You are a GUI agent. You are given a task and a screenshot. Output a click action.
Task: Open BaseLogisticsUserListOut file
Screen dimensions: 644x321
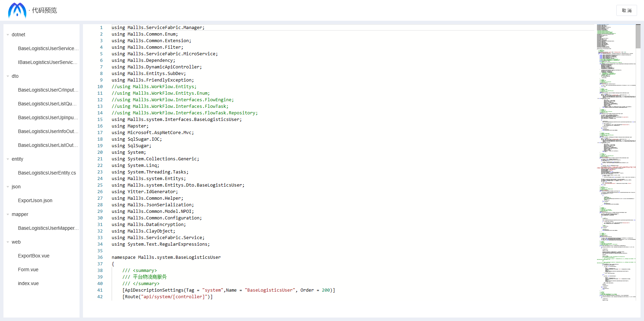[x=48, y=145]
